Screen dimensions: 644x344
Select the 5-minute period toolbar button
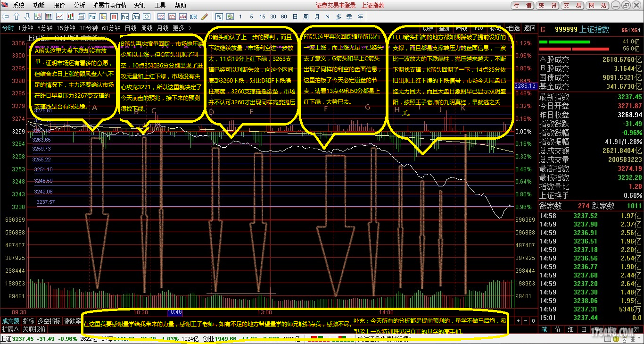pyautogui.click(x=251, y=17)
